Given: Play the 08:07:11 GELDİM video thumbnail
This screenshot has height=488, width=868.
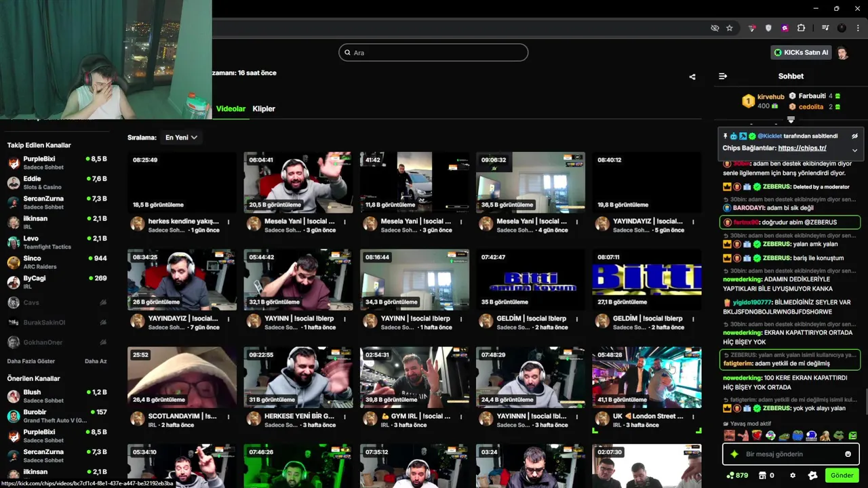Looking at the screenshot, I should pos(647,280).
